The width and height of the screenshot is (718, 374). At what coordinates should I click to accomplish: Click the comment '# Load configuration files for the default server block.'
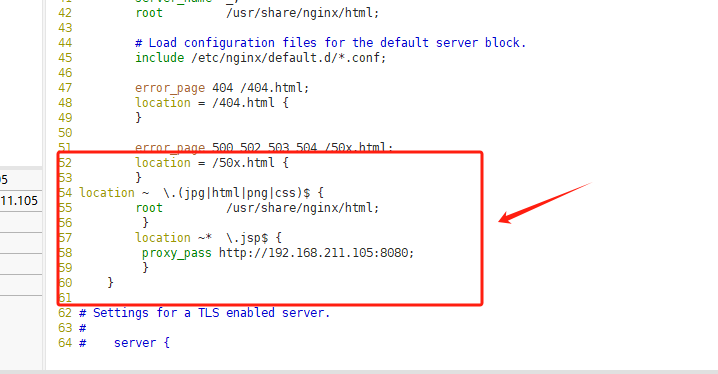331,43
